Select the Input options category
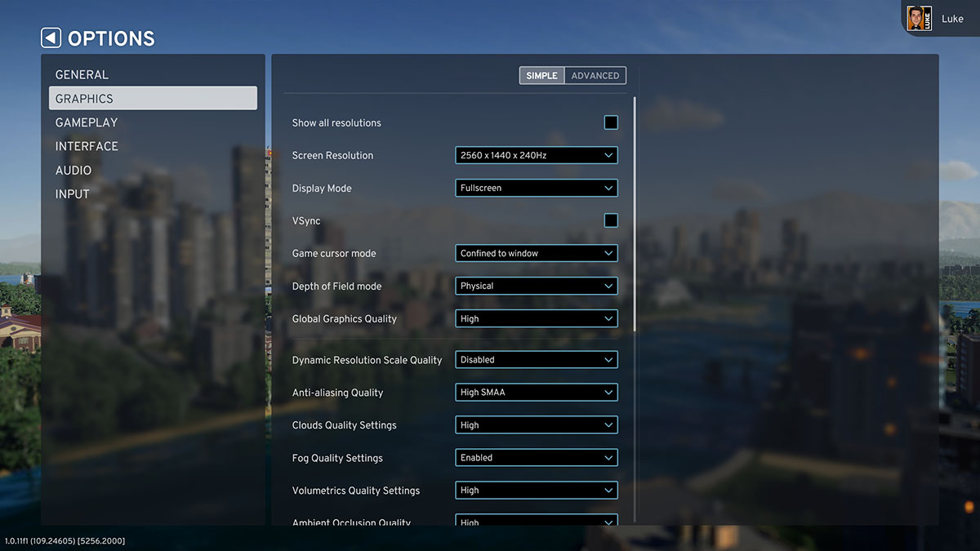The height and width of the screenshot is (551, 980). (x=73, y=194)
